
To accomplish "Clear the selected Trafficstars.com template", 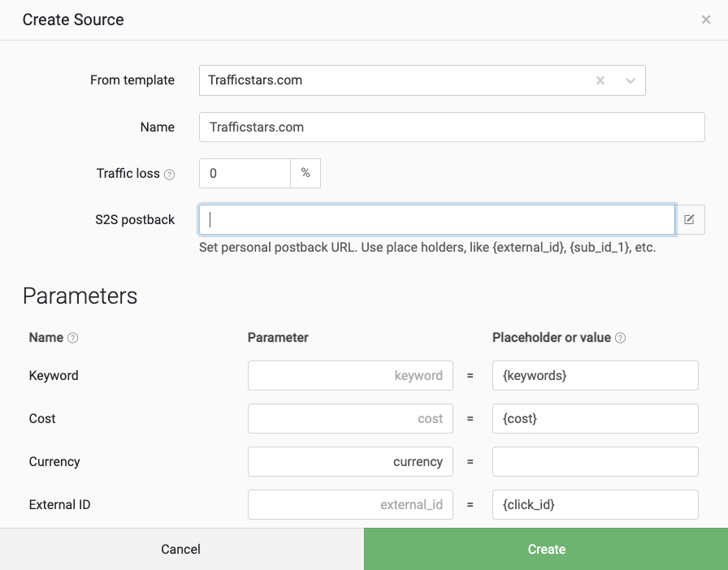I will click(600, 80).
